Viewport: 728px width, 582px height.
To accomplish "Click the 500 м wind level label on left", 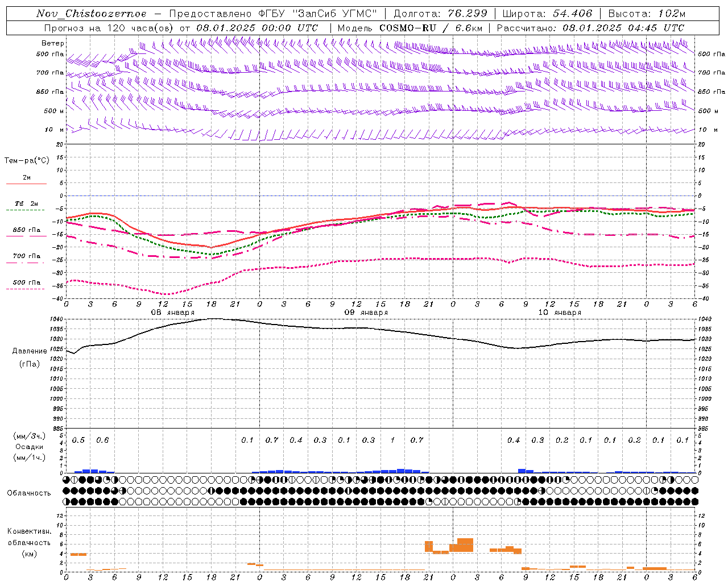I will tap(54, 111).
